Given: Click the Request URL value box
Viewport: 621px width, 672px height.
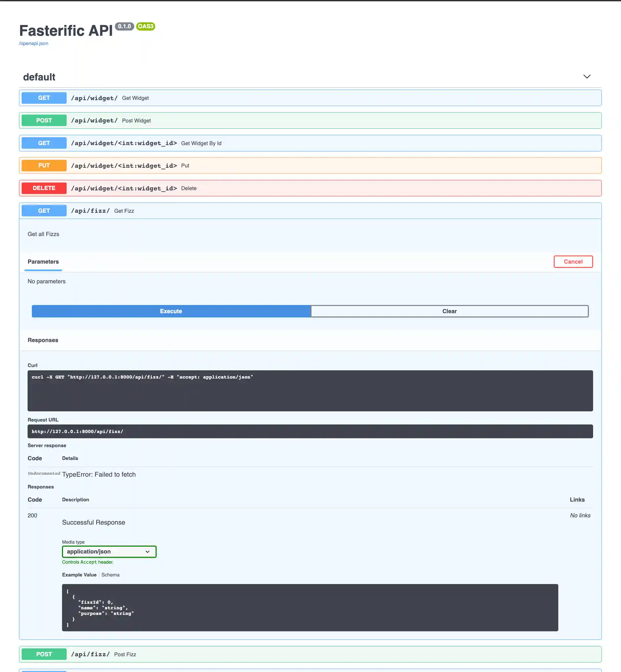Looking at the screenshot, I should 310,431.
